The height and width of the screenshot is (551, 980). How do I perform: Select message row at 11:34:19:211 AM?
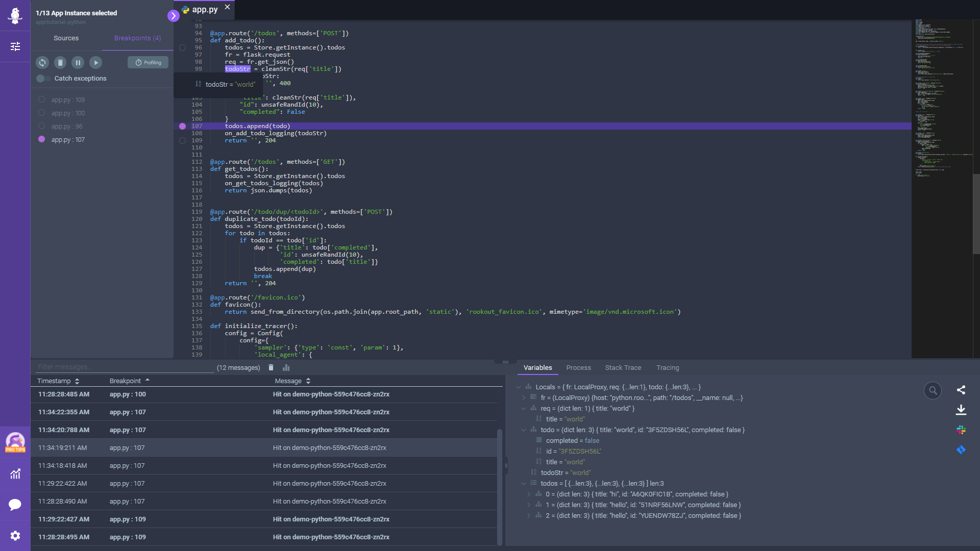pyautogui.click(x=264, y=448)
